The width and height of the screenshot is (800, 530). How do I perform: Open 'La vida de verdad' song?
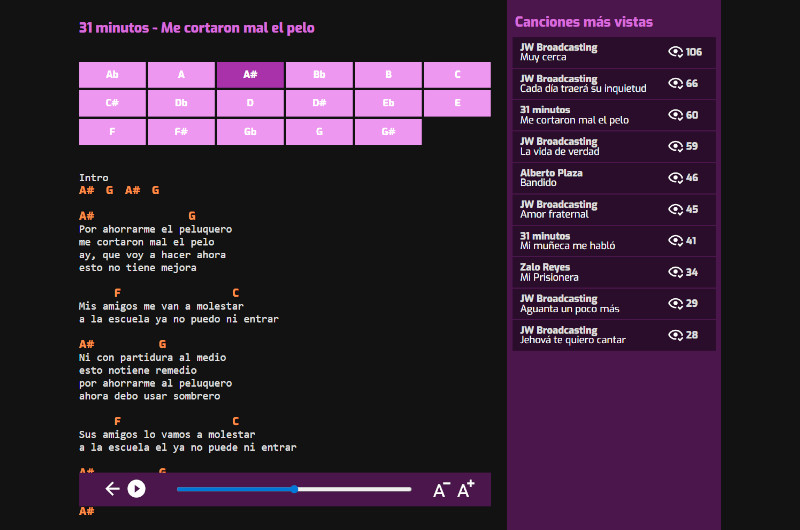tap(614, 146)
